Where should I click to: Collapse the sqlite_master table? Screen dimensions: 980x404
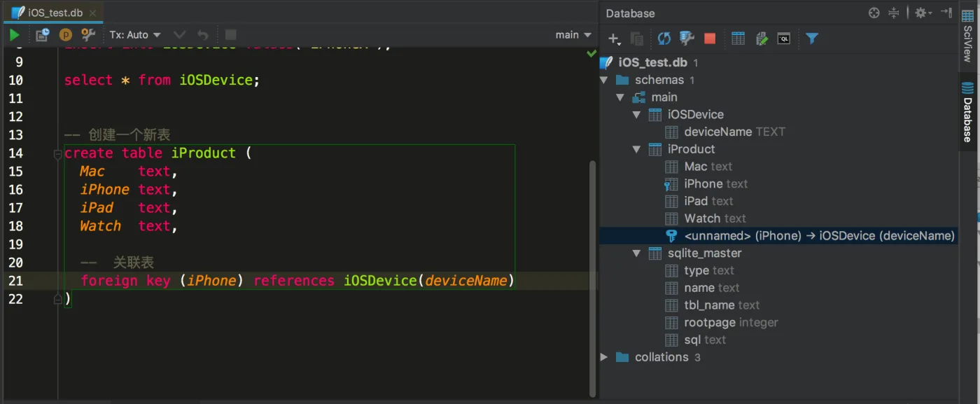636,253
